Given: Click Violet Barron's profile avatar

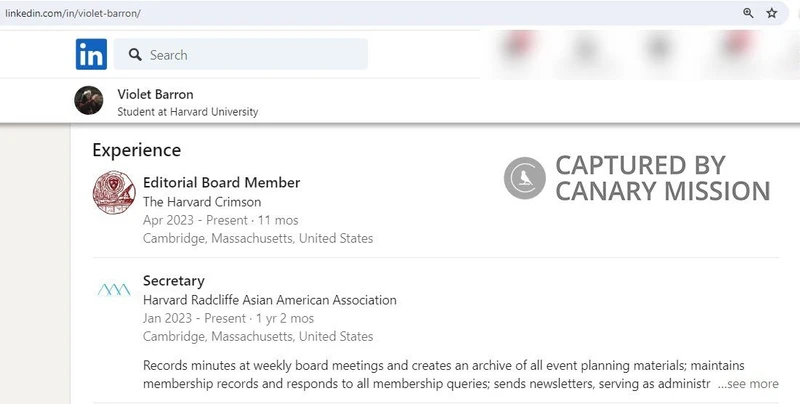Looking at the screenshot, I should point(89,100).
